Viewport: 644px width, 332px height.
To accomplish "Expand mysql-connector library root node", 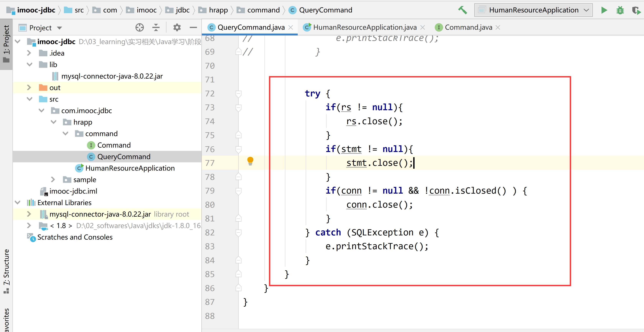I will pos(29,214).
